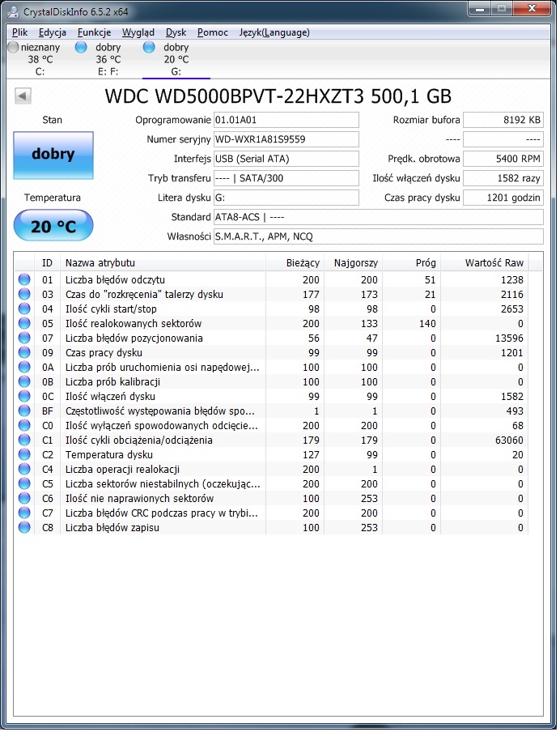Open the Plik menu

point(19,32)
